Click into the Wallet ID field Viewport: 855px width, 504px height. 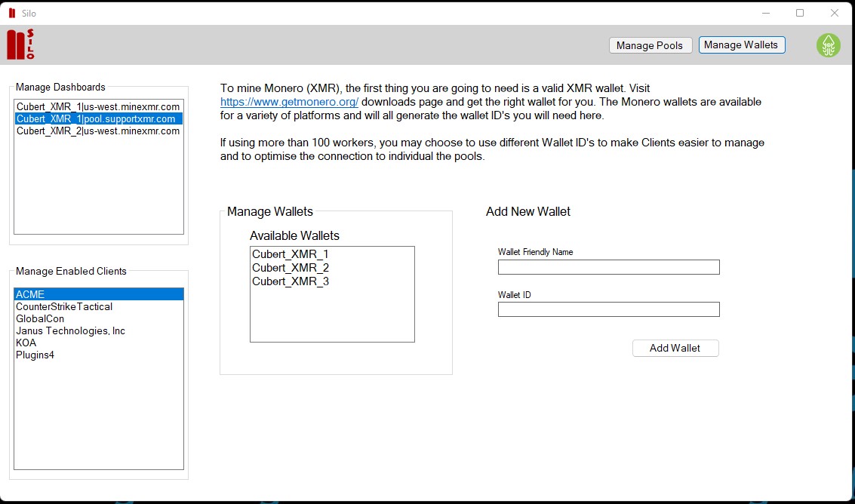tap(608, 309)
